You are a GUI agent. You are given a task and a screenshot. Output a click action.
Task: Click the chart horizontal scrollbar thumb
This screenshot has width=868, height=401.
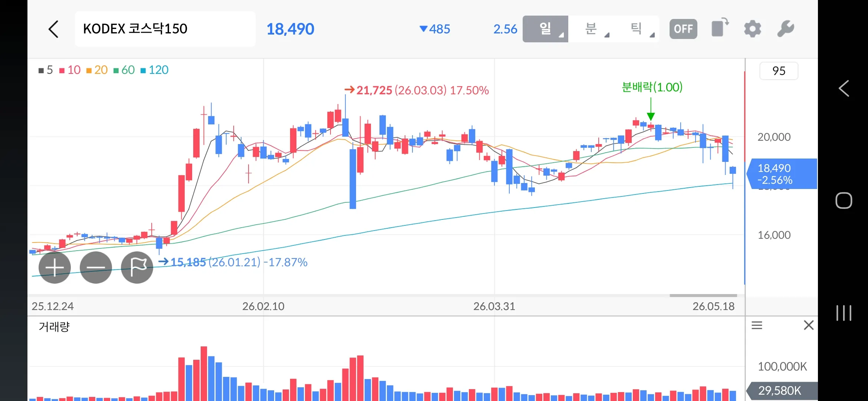click(703, 296)
